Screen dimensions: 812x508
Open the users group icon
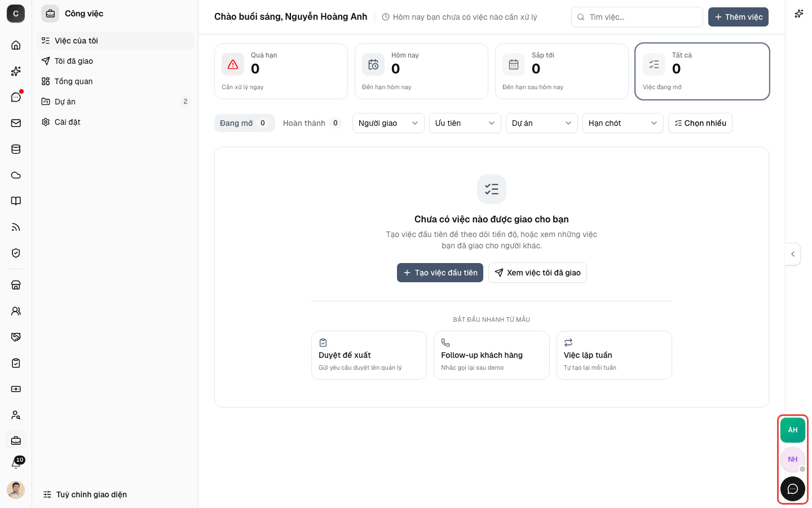(16, 311)
